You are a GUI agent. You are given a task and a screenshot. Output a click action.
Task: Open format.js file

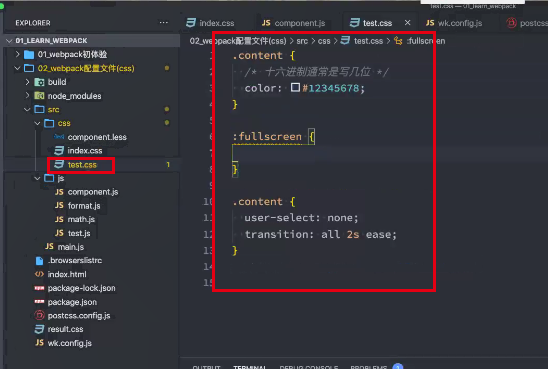coord(84,206)
